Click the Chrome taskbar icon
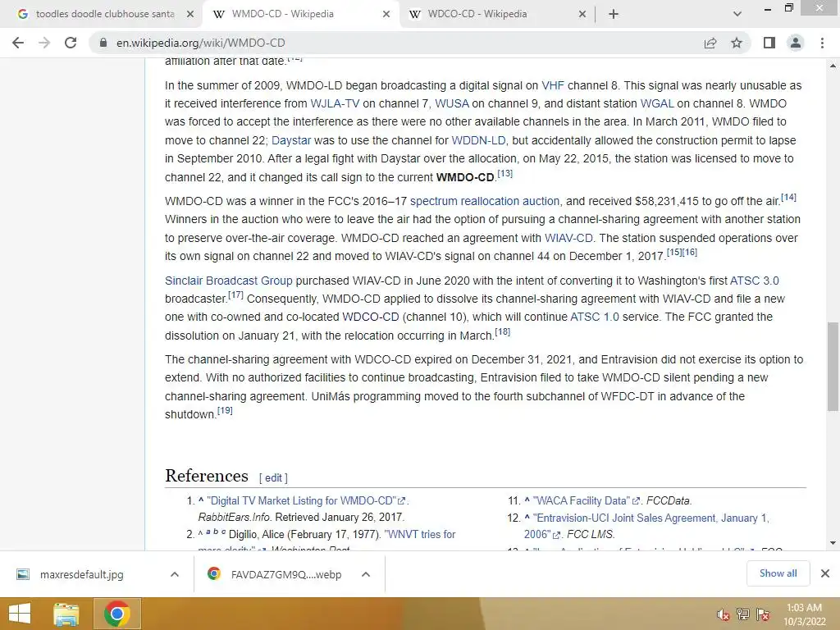Viewport: 840px width, 630px height. tap(117, 614)
